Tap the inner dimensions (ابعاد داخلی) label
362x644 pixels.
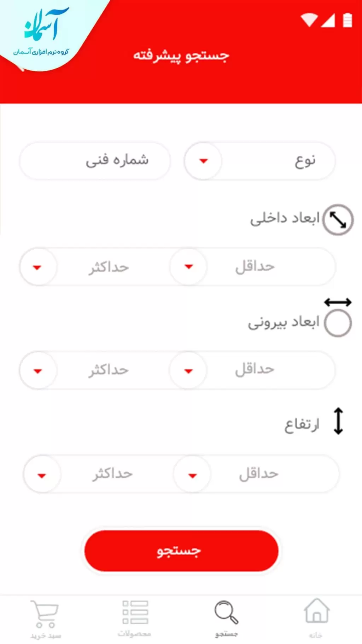click(x=285, y=218)
